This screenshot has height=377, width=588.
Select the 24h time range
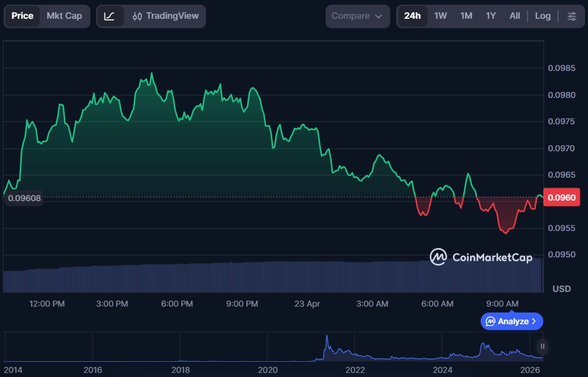413,16
